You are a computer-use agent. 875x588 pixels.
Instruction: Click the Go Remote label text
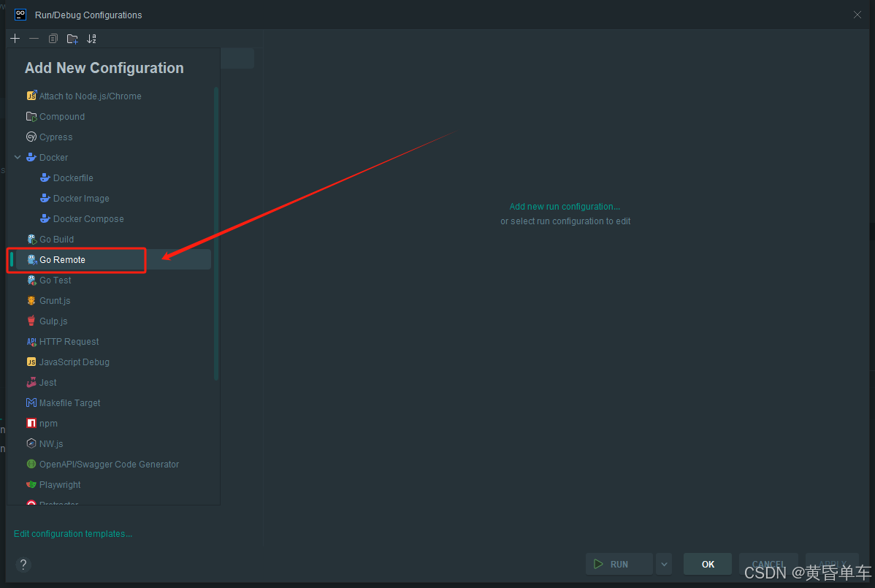coord(63,260)
